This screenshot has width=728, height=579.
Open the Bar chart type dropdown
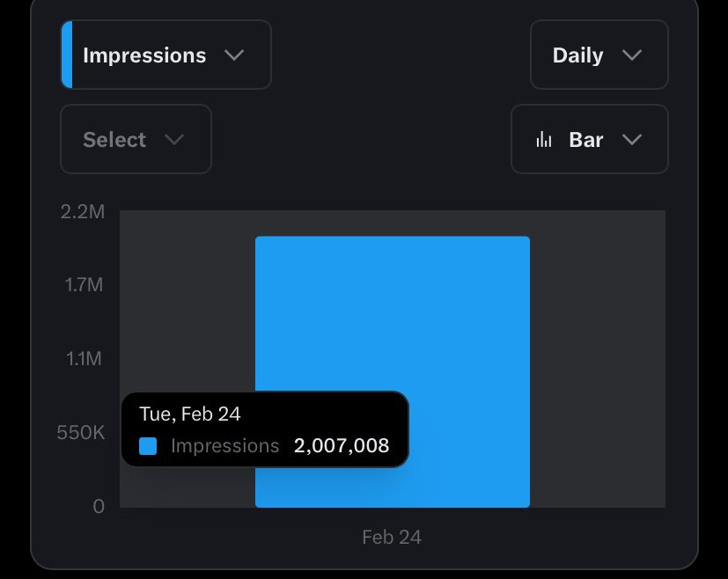(x=589, y=139)
